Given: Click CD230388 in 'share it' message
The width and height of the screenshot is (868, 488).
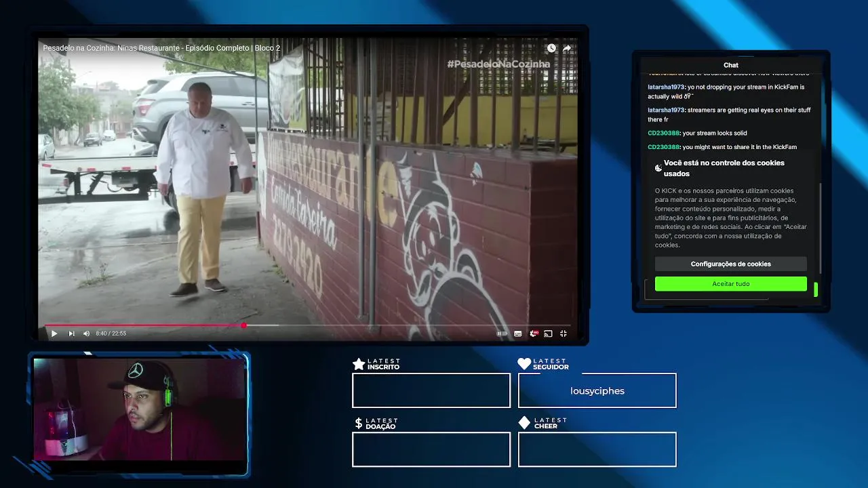Looking at the screenshot, I should (x=663, y=146).
